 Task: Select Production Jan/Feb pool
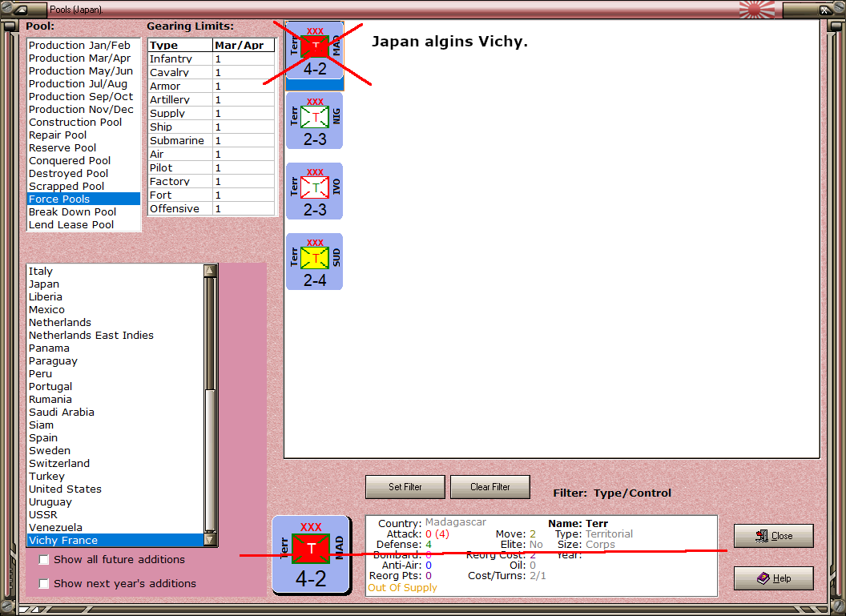point(83,46)
